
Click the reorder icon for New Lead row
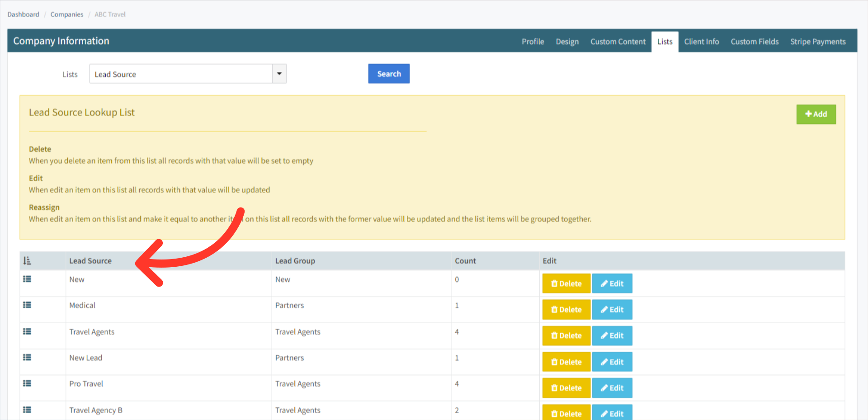tap(27, 358)
